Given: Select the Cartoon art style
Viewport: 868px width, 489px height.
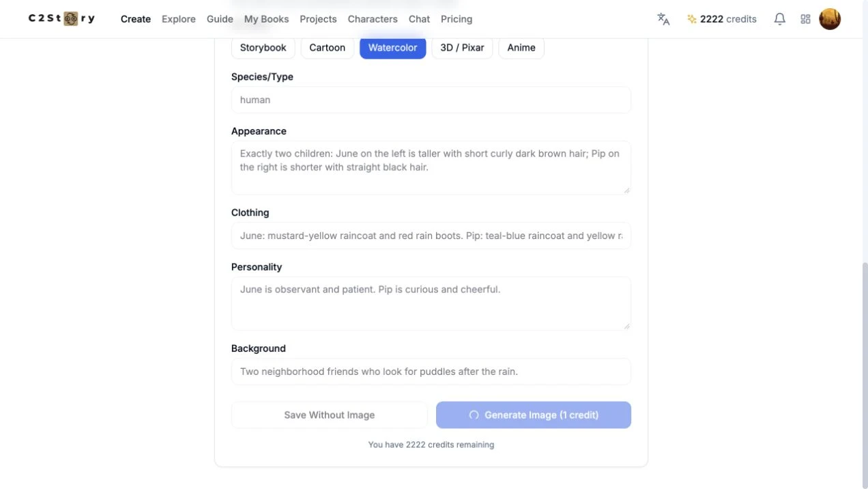Looking at the screenshot, I should (328, 48).
